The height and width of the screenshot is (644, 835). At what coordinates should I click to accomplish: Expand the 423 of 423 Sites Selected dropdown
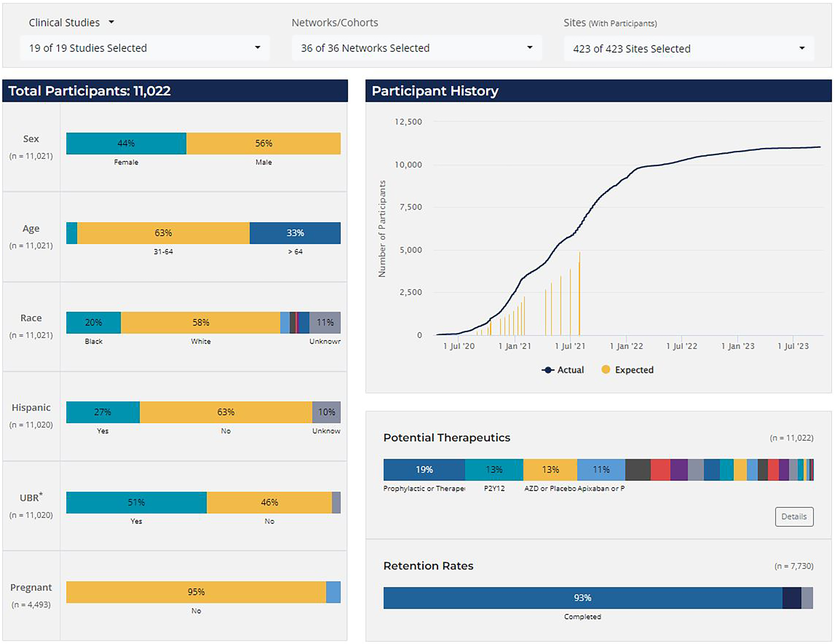tap(689, 49)
